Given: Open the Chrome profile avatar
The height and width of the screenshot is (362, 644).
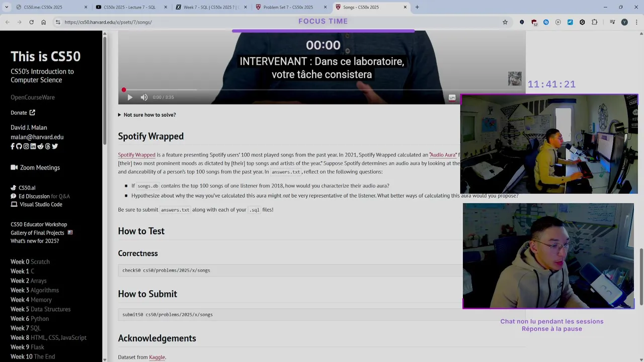Looking at the screenshot, I should (624, 22).
